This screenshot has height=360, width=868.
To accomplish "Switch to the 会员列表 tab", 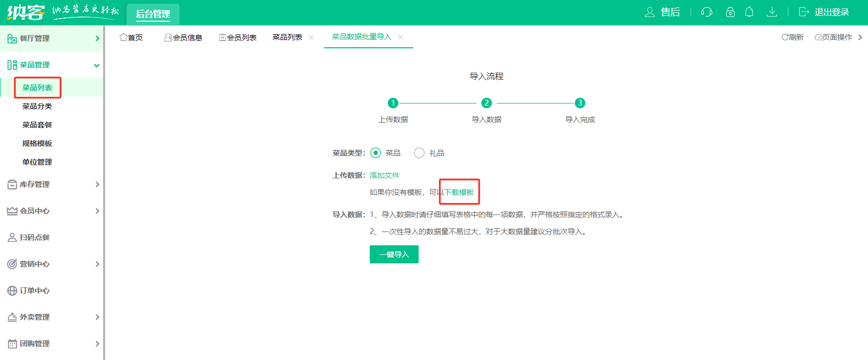I will tap(238, 37).
